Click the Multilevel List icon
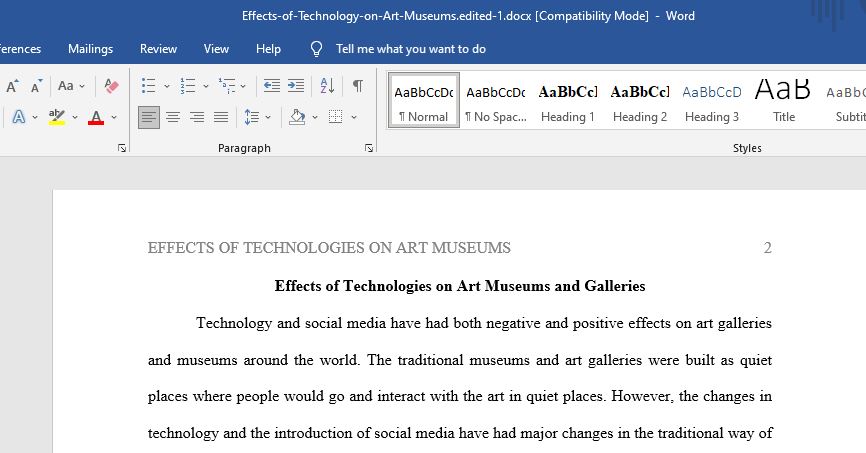This screenshot has width=866, height=453. pyautogui.click(x=226, y=86)
